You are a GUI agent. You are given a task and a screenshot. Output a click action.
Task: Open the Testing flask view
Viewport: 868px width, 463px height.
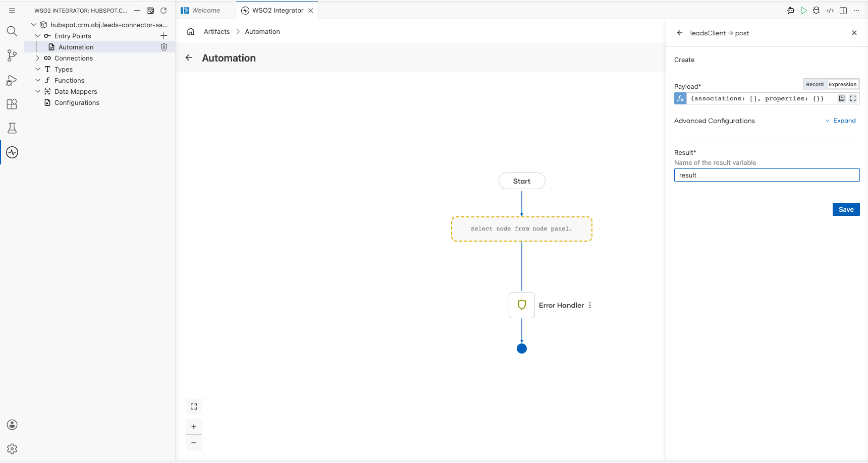pos(12,128)
